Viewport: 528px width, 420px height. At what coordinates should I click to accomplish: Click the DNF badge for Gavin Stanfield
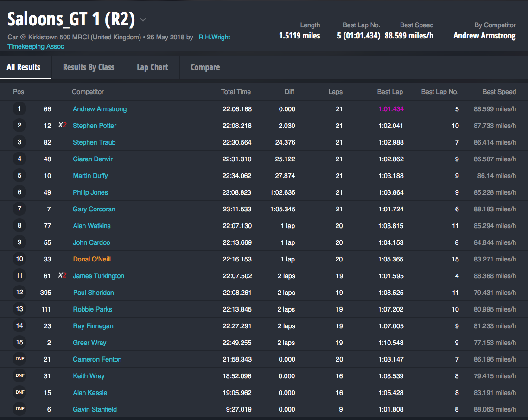point(19,409)
